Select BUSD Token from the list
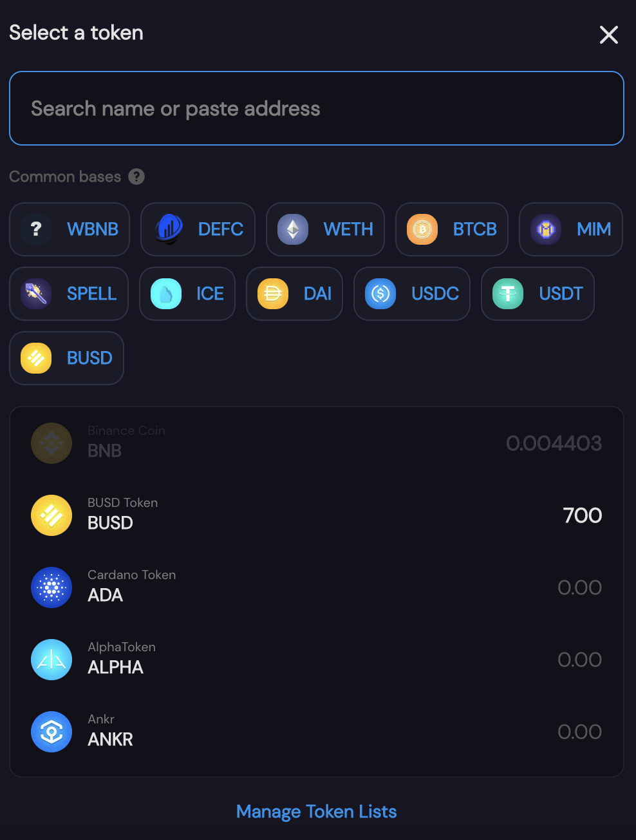This screenshot has height=840, width=636. 316,515
